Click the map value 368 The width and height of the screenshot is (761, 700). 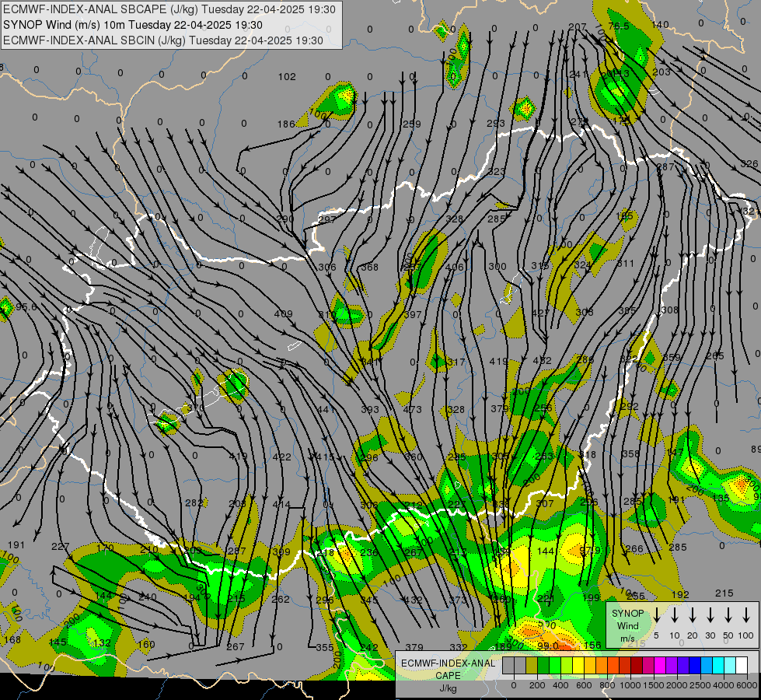369,267
